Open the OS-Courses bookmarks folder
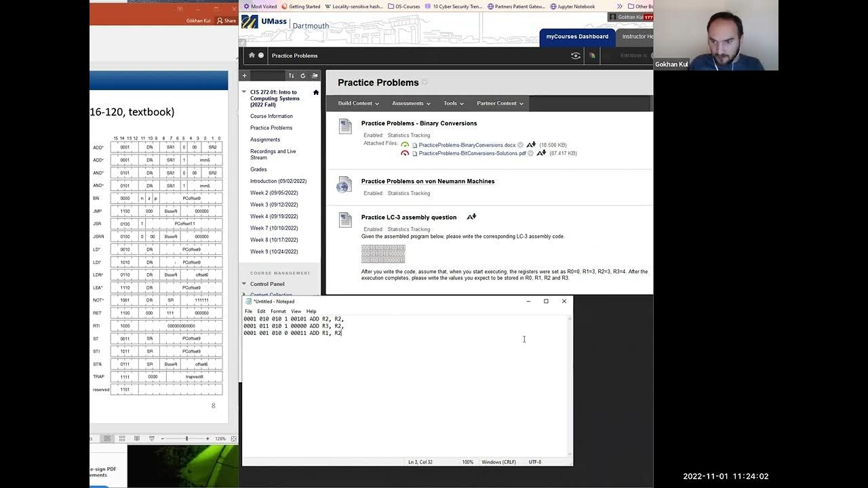 [403, 6]
